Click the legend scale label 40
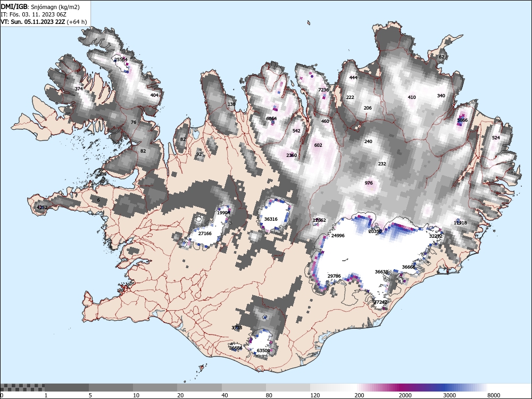This screenshot has height=399, width=532. (225, 395)
